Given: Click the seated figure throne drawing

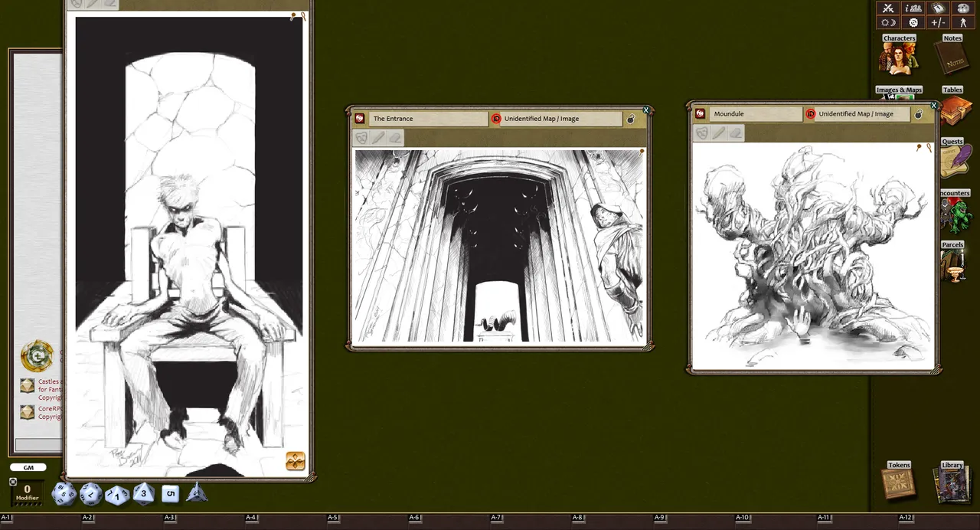Looking at the screenshot, I should pyautogui.click(x=188, y=245).
